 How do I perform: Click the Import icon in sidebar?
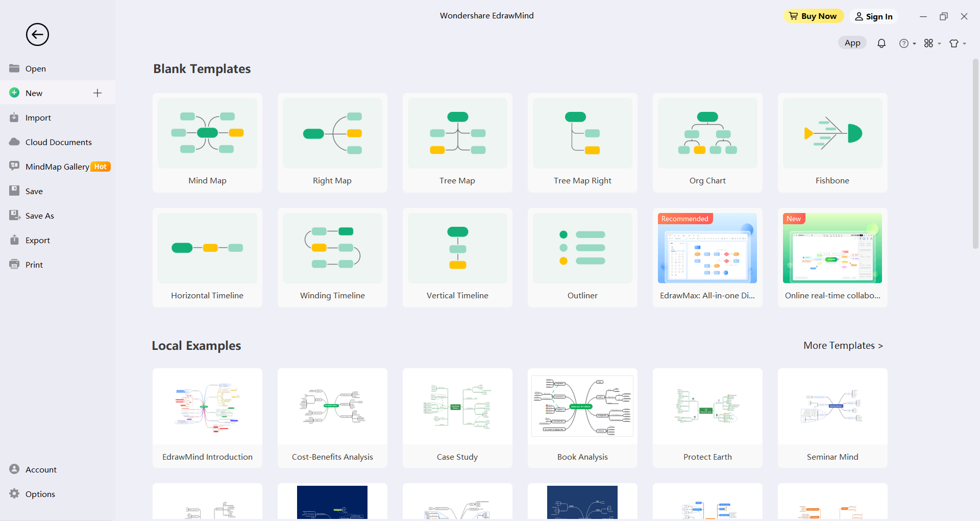coord(14,117)
